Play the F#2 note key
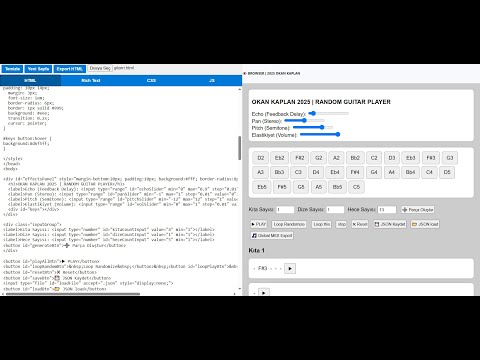 coord(299,158)
